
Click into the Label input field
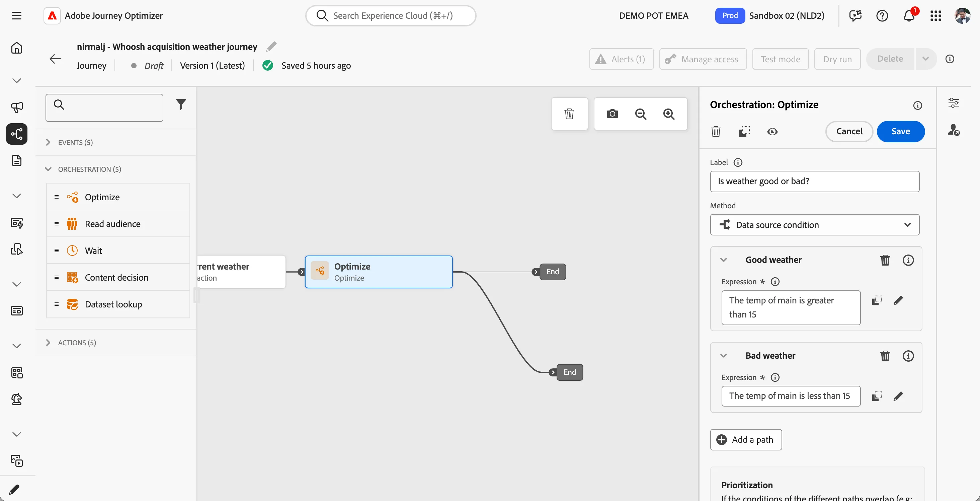click(x=815, y=181)
